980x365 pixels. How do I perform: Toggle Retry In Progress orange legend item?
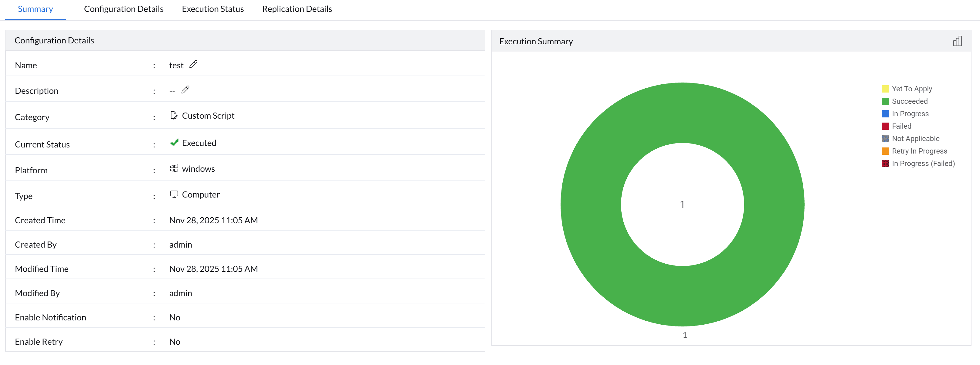(x=919, y=151)
